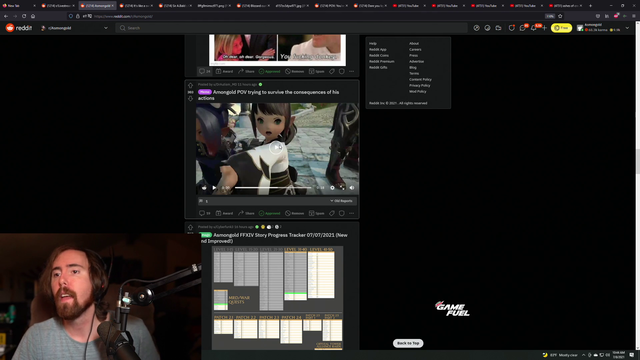Open the Reddit home logo
640x360 pixels.
click(x=19, y=28)
